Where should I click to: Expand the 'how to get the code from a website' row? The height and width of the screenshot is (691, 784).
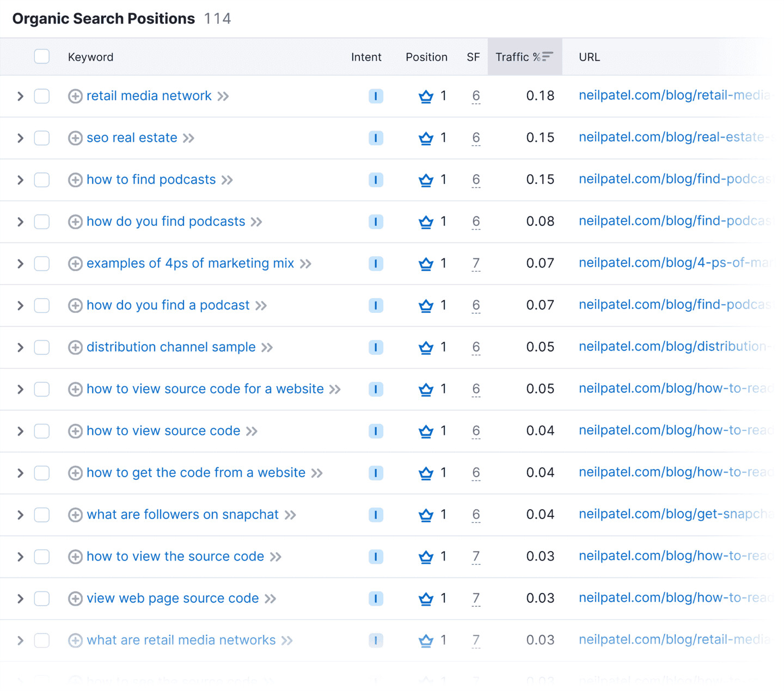[x=20, y=473]
